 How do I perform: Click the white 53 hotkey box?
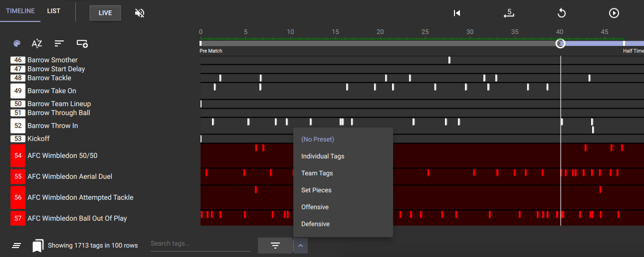point(18,138)
